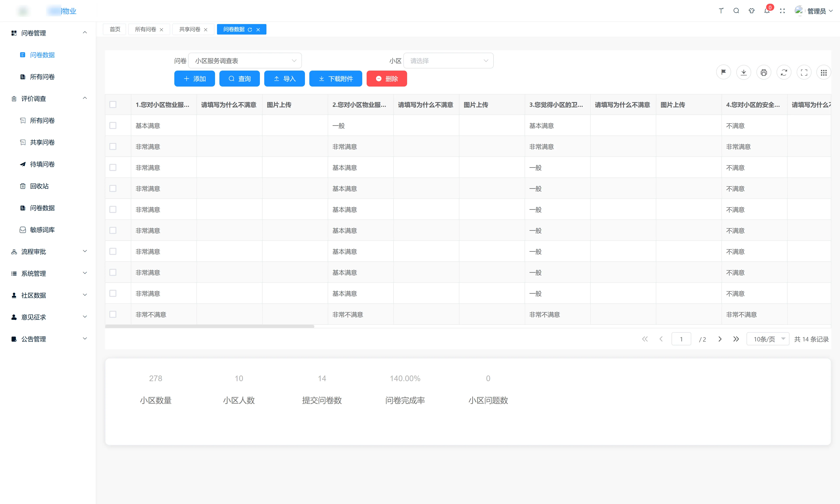Click the theme shirt icon in header

[x=751, y=11]
